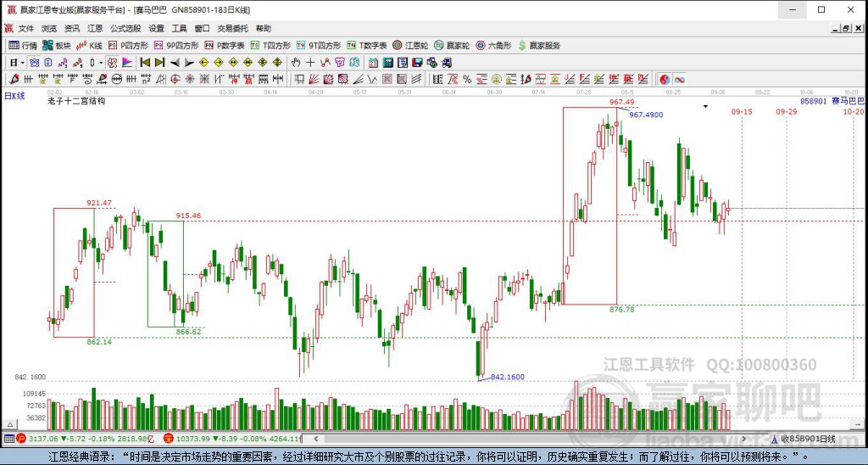Open the T数字表 number table

366,46
